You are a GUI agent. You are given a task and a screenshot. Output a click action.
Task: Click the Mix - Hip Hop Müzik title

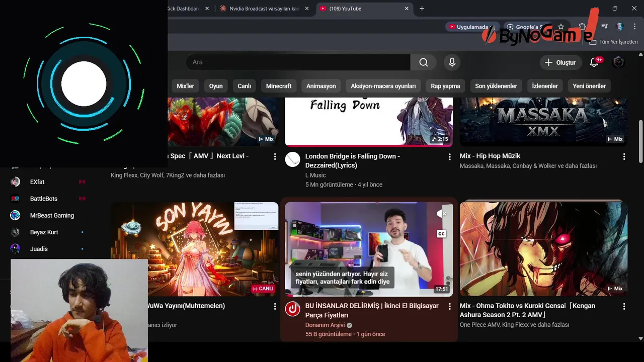(490, 156)
